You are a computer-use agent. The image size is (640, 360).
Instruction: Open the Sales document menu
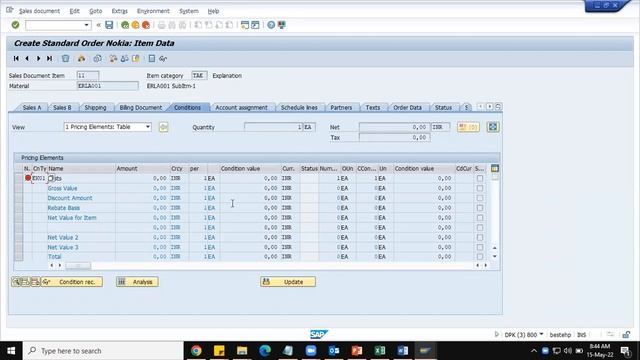point(39,11)
